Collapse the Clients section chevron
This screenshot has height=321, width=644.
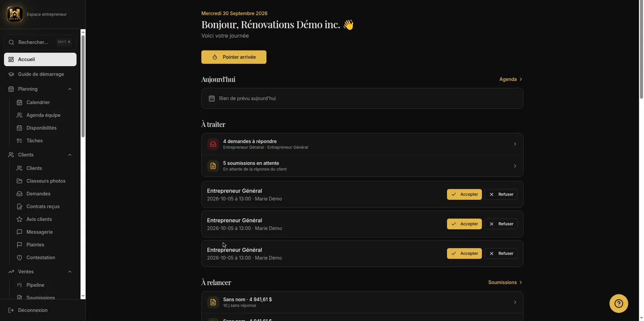(70, 155)
